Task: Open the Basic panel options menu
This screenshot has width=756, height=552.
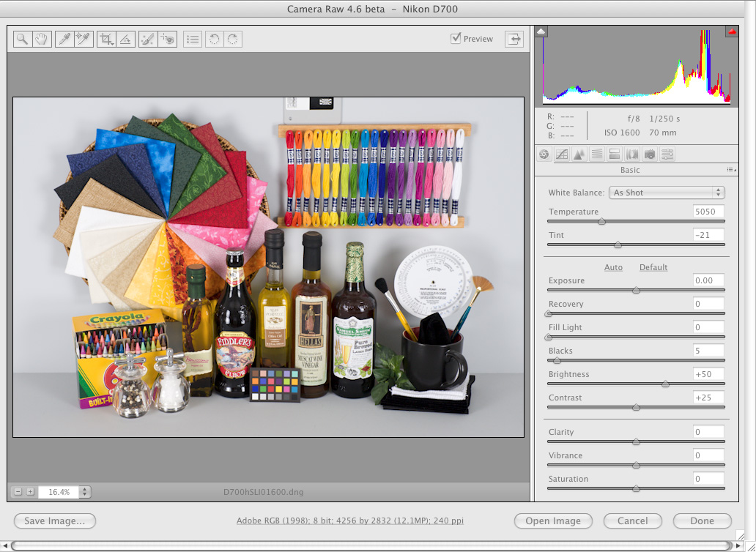Action: coord(730,170)
